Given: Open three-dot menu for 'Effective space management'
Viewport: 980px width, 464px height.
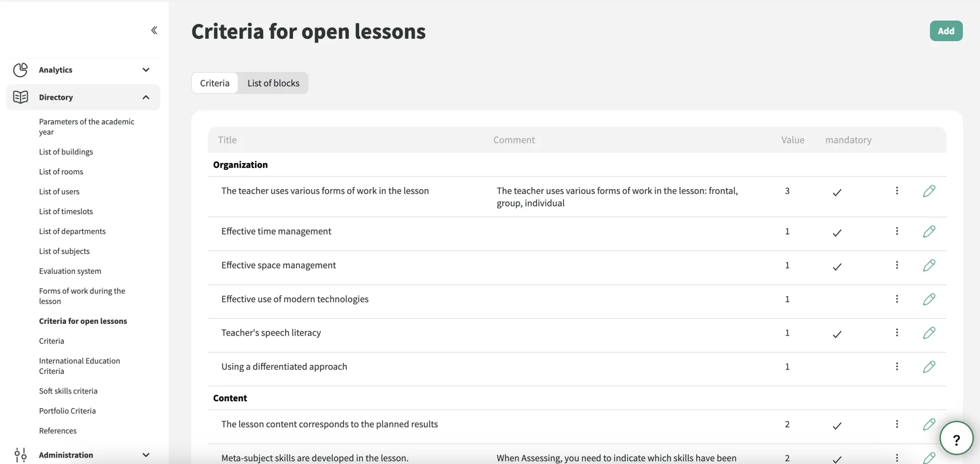Looking at the screenshot, I should tap(897, 265).
